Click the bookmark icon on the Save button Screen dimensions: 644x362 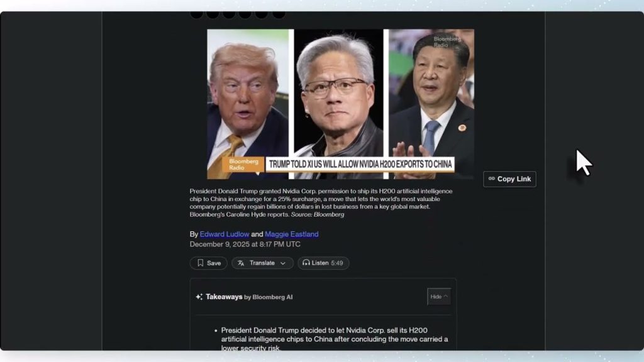click(x=201, y=263)
